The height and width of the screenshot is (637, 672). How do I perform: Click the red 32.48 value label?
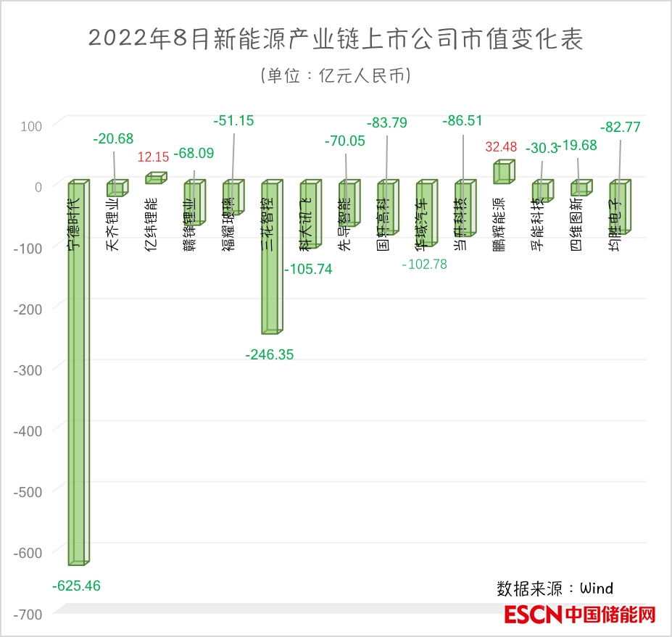coord(501,147)
